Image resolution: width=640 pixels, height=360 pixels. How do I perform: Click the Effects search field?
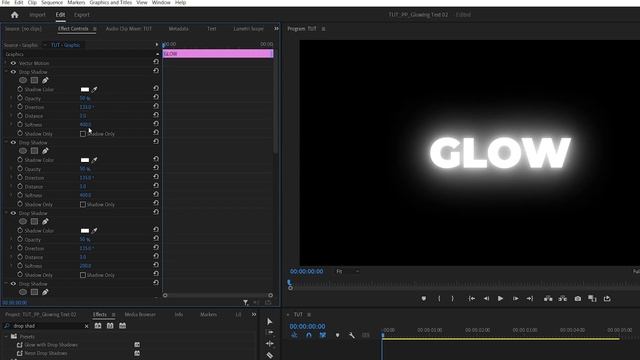pyautogui.click(x=46, y=326)
